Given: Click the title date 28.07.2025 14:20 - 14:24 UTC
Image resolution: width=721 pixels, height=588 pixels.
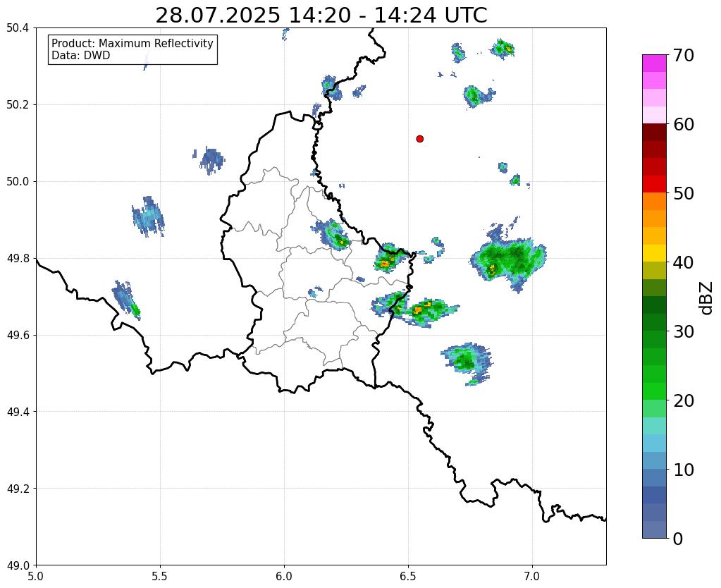Looking at the screenshot, I should point(321,16).
